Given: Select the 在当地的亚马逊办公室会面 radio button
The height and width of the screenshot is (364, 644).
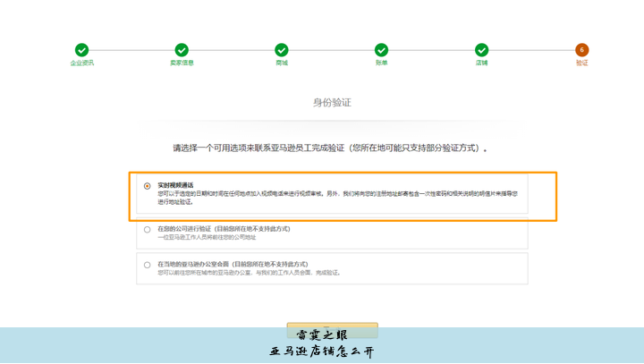Looking at the screenshot, I should tap(148, 265).
